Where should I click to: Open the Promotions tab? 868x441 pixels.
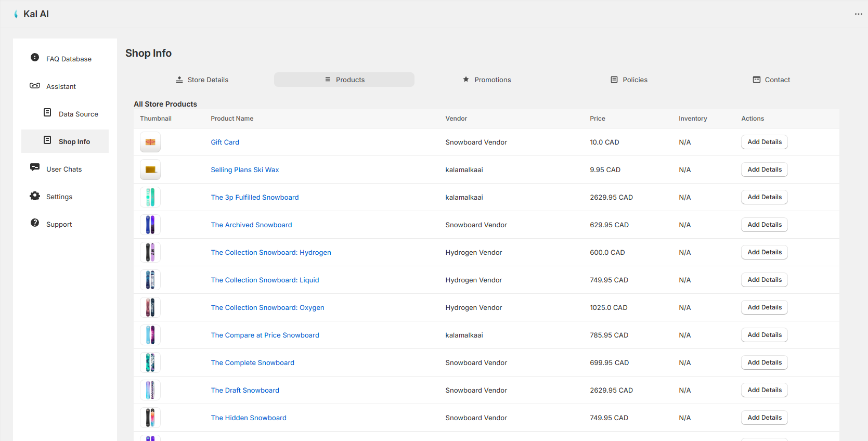pos(487,80)
